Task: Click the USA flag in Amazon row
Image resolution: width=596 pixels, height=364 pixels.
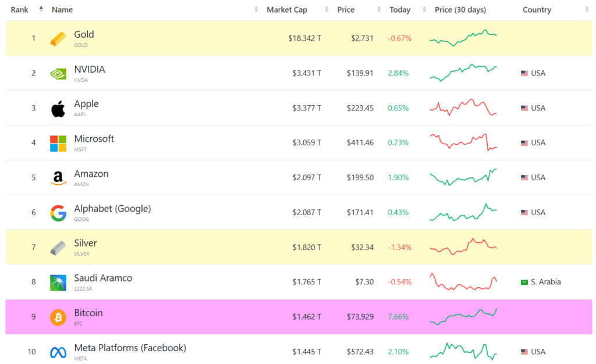Action: [x=524, y=177]
